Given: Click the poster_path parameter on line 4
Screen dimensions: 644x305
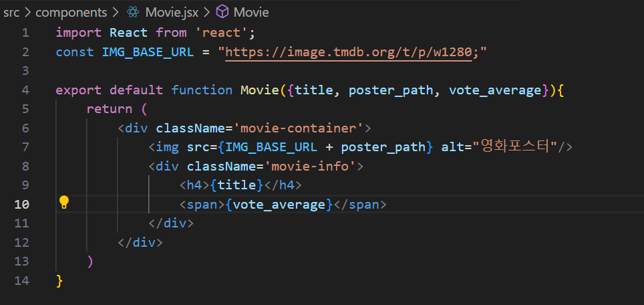Looking at the screenshot, I should pos(391,90).
